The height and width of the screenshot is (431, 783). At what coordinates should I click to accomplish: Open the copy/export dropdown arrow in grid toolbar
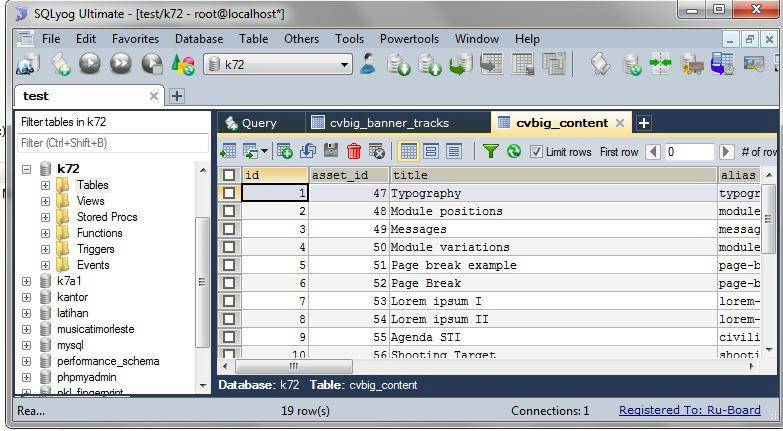point(264,151)
